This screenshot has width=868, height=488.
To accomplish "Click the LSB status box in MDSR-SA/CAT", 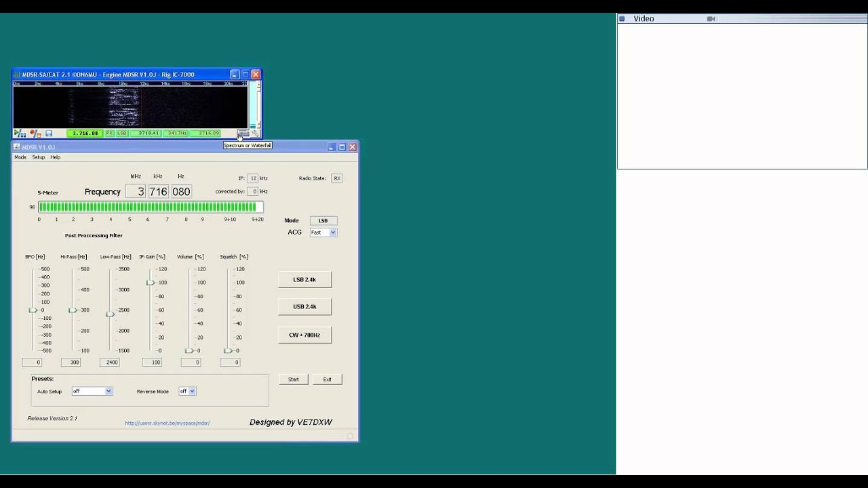I will (122, 134).
